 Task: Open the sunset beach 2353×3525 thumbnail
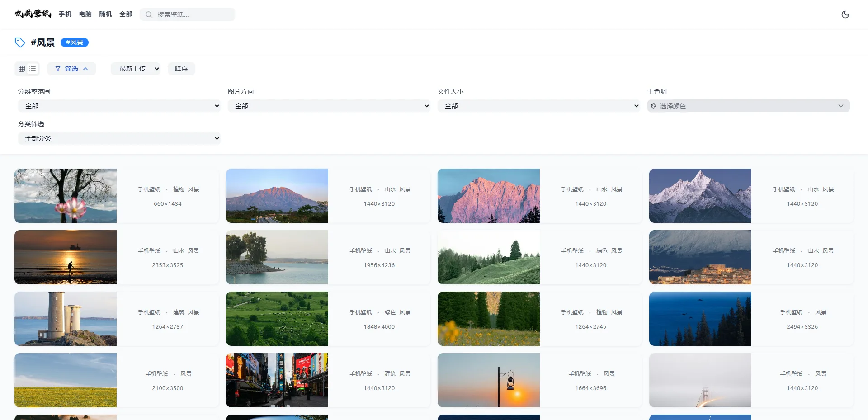(66, 257)
